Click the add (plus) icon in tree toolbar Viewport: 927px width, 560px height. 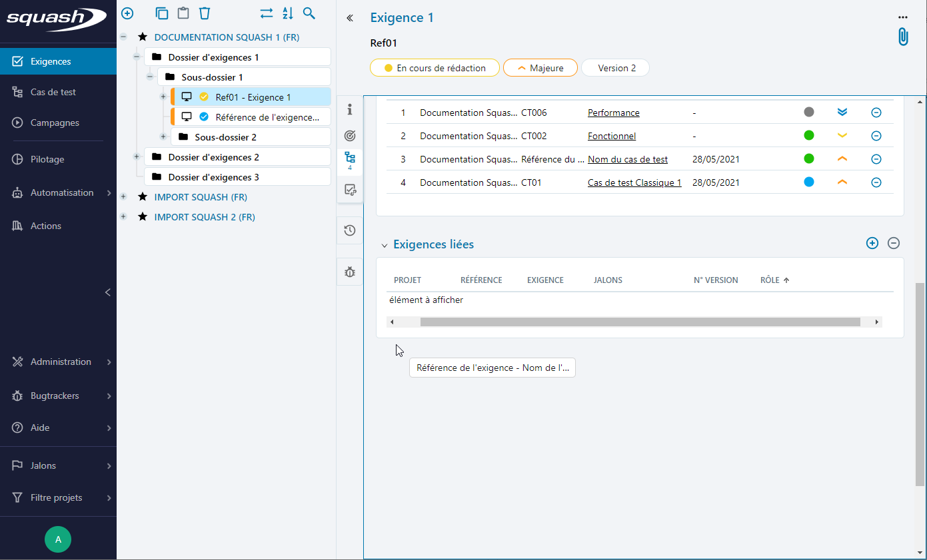point(127,13)
